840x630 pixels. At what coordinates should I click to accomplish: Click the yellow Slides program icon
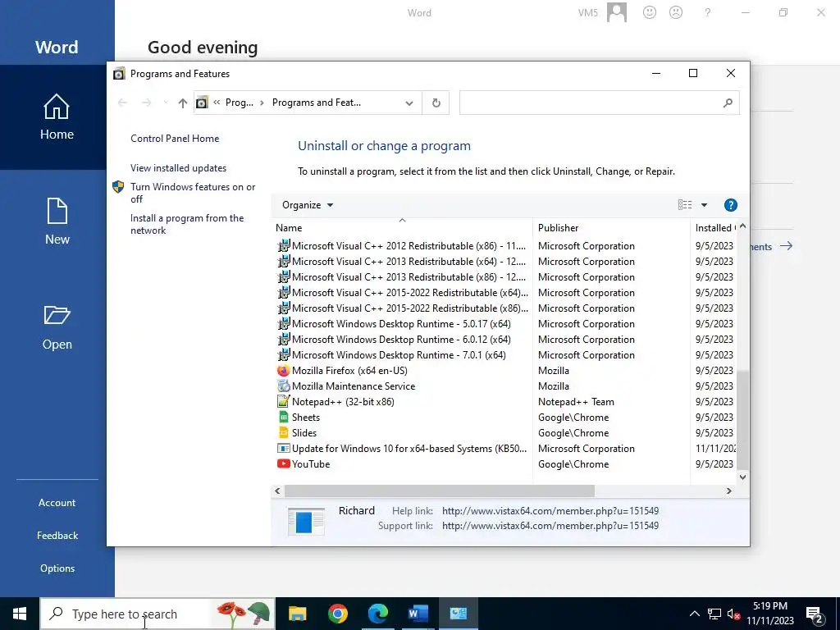pos(283,433)
